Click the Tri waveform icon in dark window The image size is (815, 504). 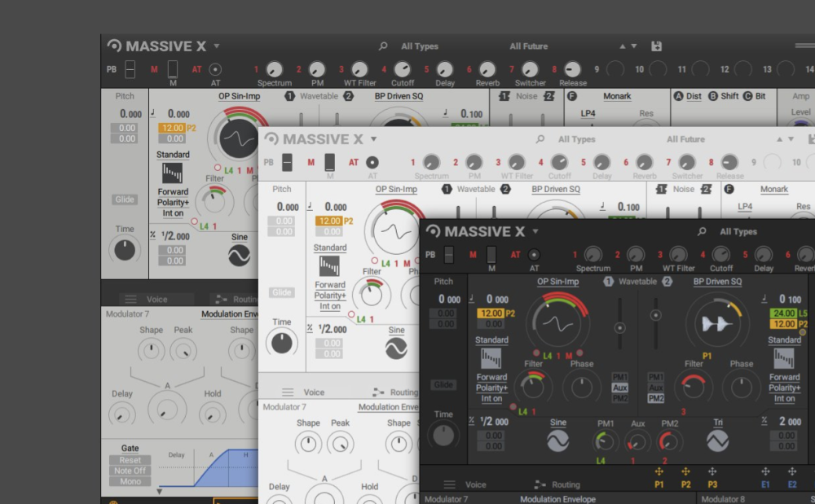click(717, 441)
